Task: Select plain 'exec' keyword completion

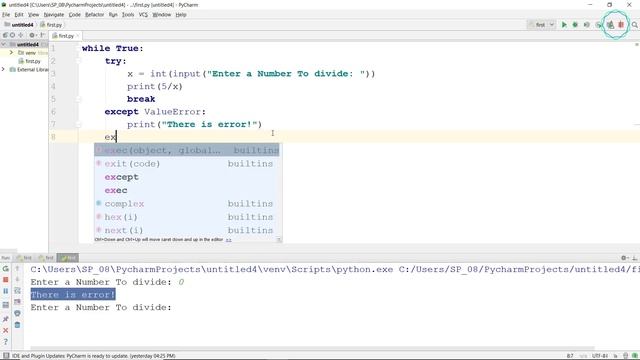Action: click(x=187, y=190)
